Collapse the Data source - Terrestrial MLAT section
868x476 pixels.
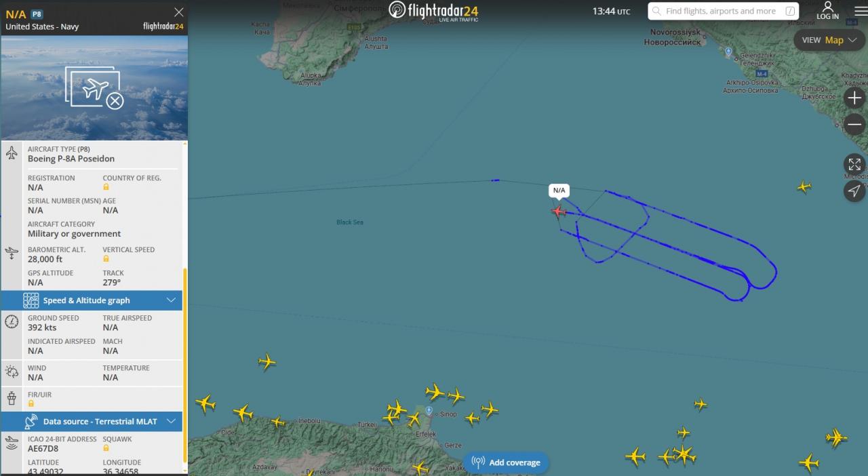[171, 421]
